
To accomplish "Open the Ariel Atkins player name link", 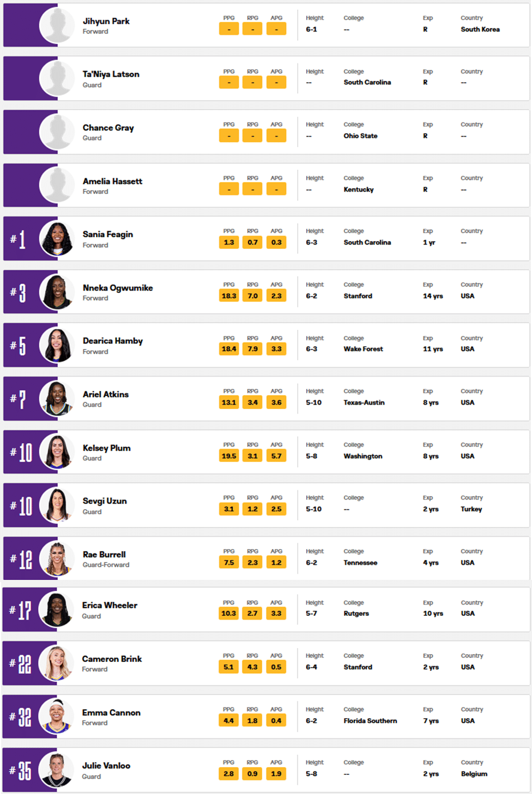I will point(106,394).
